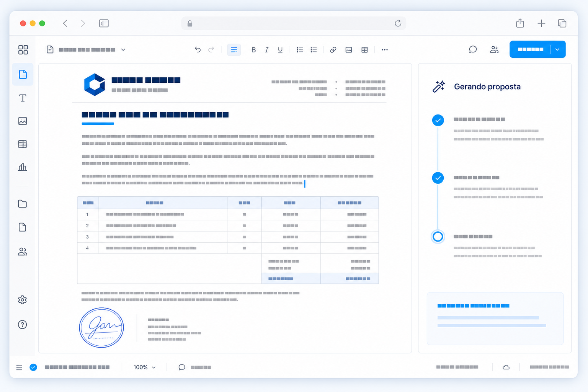Open the blank file icon in sidebar
588x392 pixels.
(x=23, y=227)
